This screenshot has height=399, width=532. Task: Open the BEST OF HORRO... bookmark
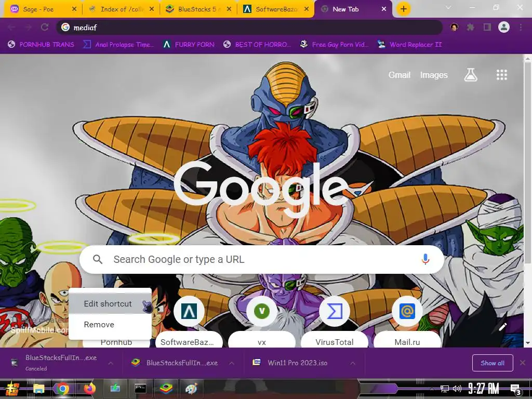(x=258, y=45)
